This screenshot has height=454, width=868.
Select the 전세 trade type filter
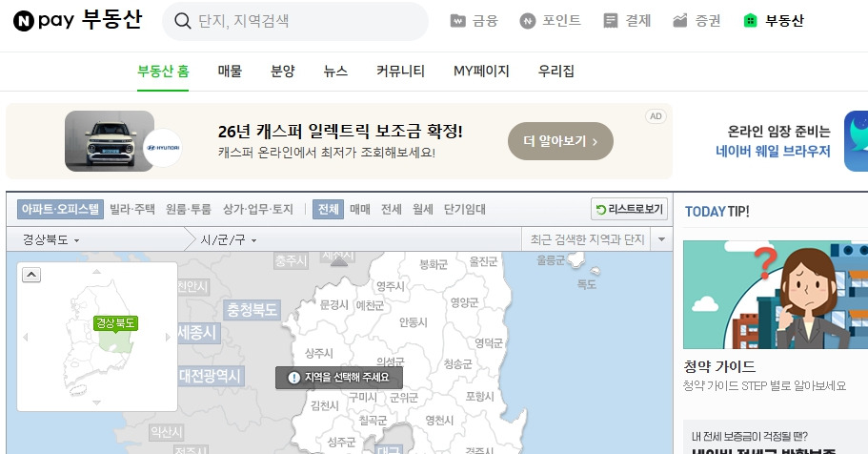(x=392, y=209)
